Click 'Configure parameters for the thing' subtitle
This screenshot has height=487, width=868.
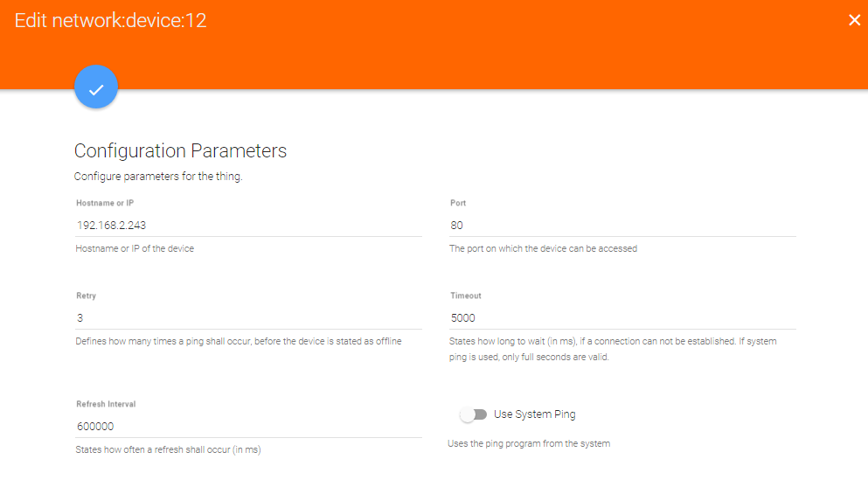tap(158, 177)
